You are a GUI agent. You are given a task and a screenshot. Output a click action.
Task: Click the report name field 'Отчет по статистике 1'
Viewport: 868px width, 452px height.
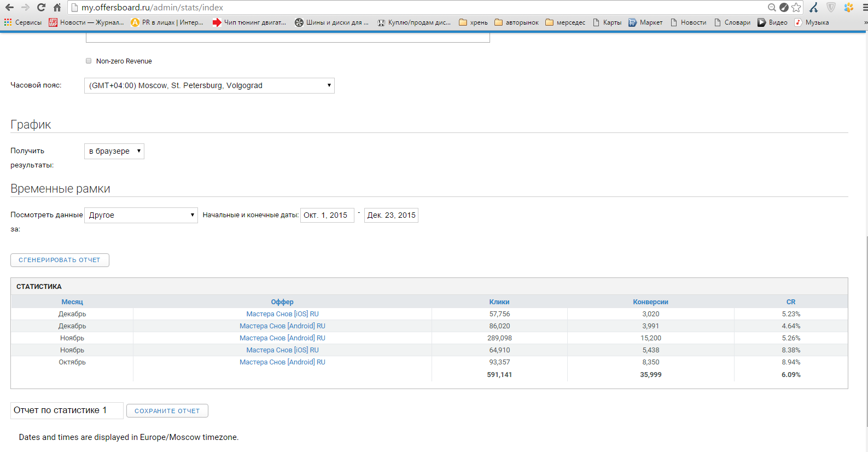click(67, 411)
